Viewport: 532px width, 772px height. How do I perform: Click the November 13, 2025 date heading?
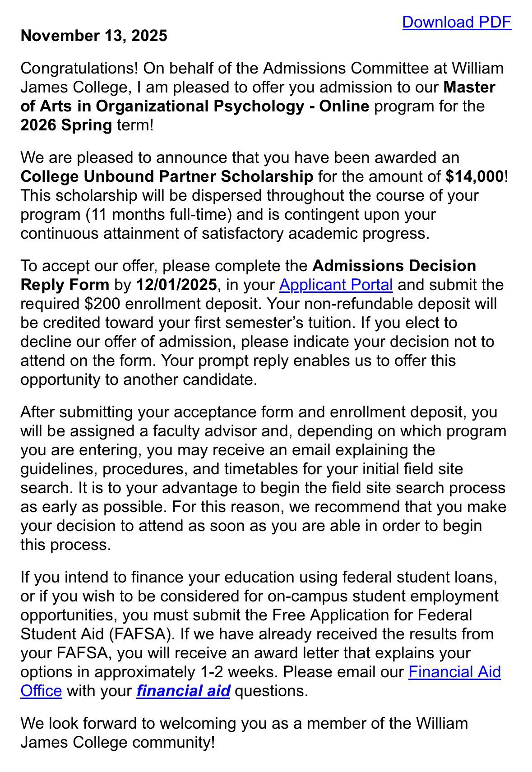coord(94,36)
